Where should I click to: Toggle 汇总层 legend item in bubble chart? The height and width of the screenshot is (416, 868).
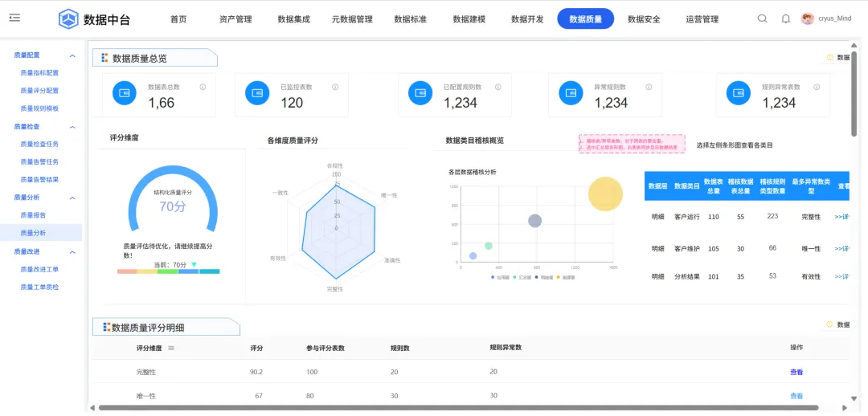tap(522, 276)
